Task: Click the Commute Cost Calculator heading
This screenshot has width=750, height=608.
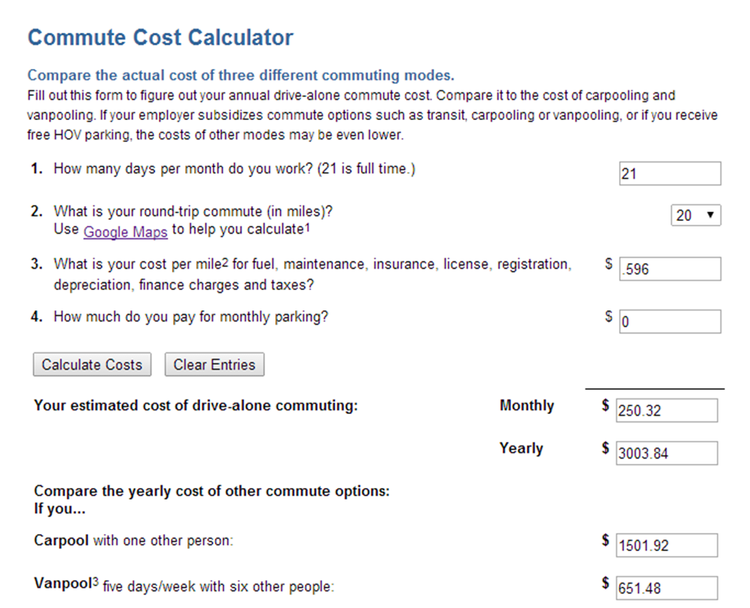Action: [x=160, y=39]
